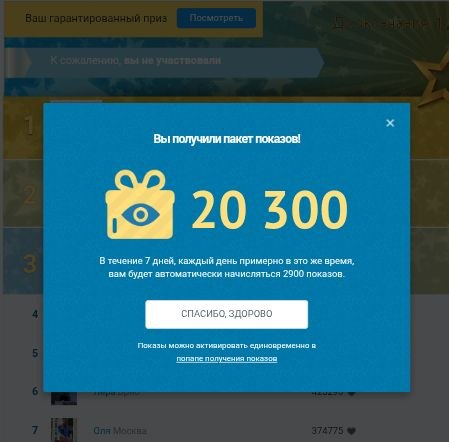Click rank number 3 medal

coord(29,264)
